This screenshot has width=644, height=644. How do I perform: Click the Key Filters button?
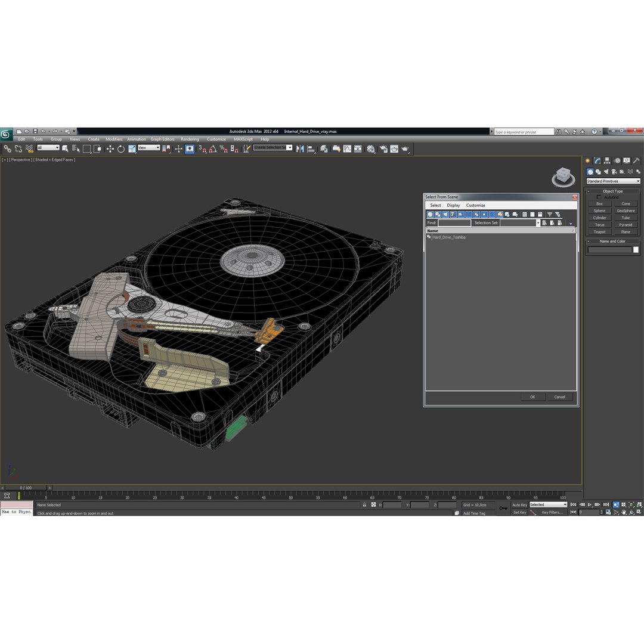[x=552, y=512]
